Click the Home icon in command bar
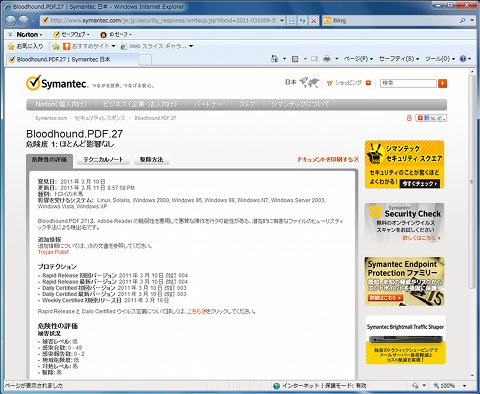 point(274,59)
